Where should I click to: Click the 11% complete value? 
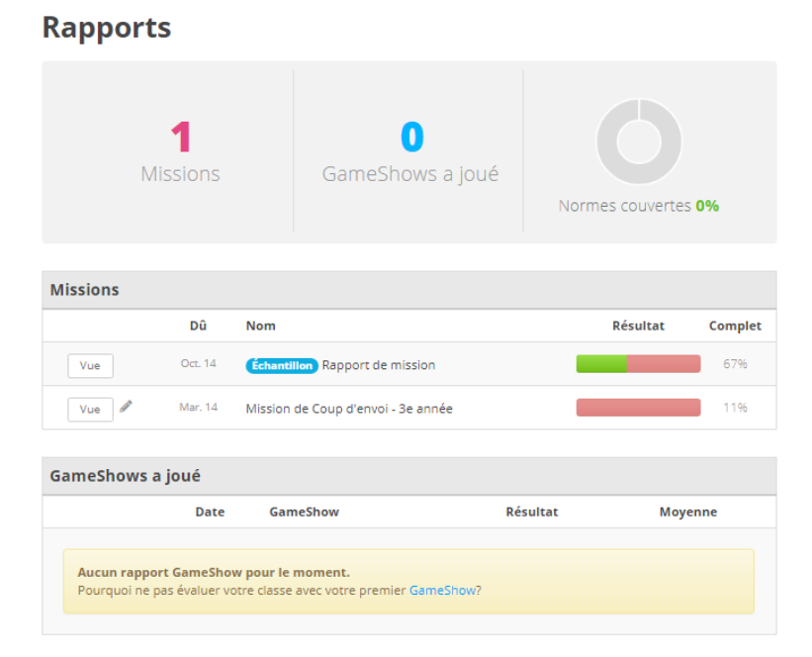(x=736, y=408)
